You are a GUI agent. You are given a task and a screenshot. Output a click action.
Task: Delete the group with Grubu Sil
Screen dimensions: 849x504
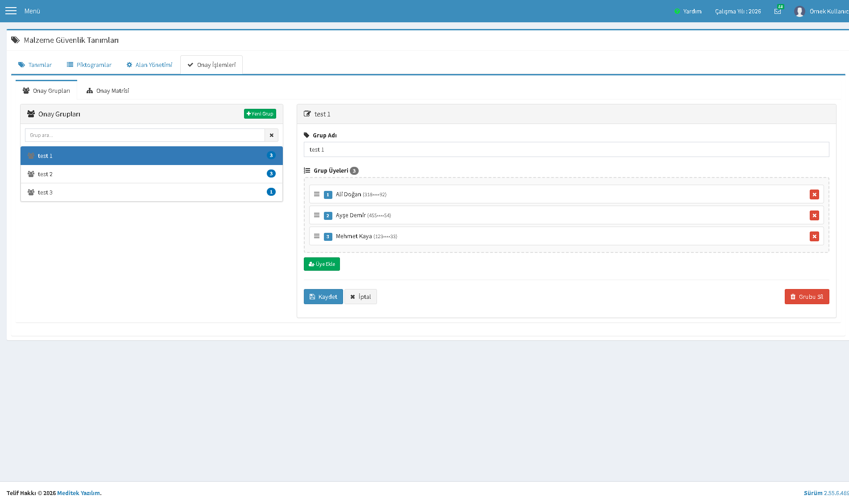tap(807, 297)
